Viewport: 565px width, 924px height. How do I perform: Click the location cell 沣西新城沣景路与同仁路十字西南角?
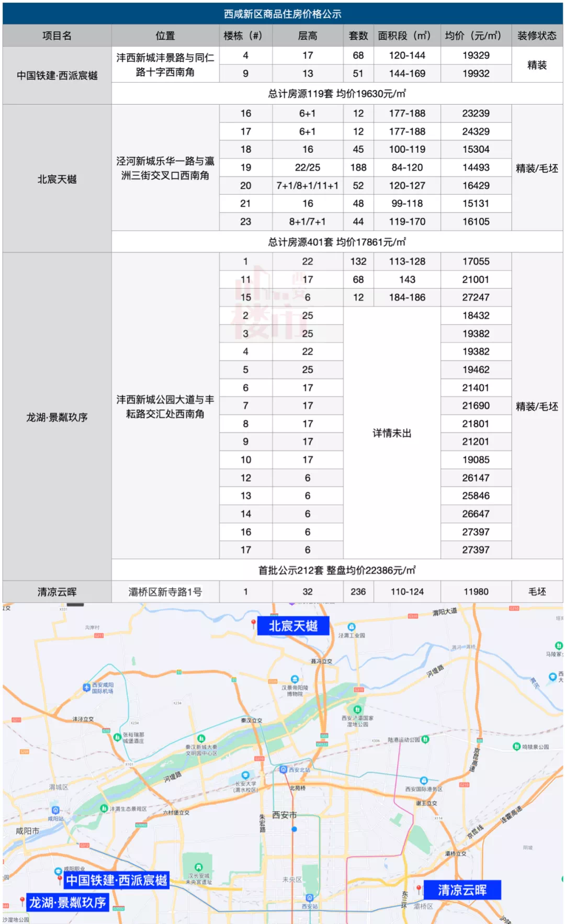[165, 64]
